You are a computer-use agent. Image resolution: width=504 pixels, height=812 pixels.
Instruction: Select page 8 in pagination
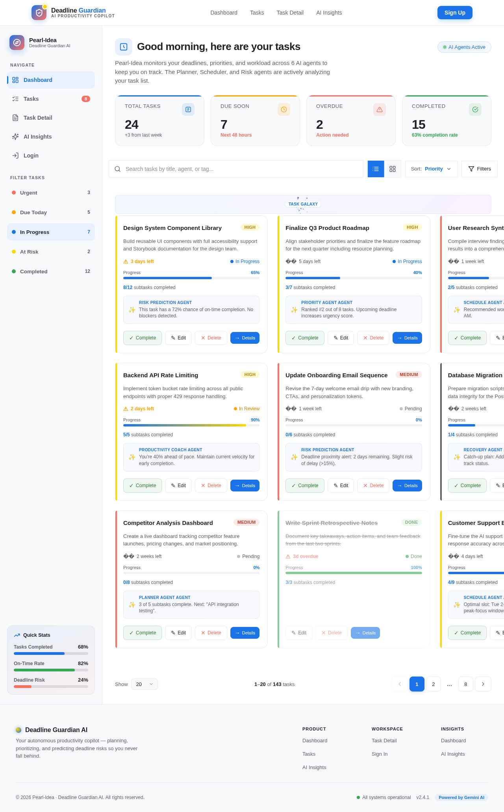pos(466,684)
